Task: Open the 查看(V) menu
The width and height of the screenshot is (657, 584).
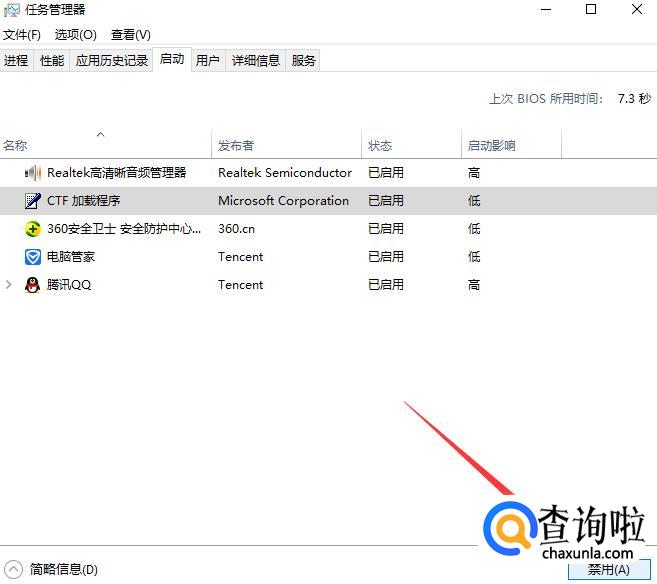Action: tap(131, 34)
